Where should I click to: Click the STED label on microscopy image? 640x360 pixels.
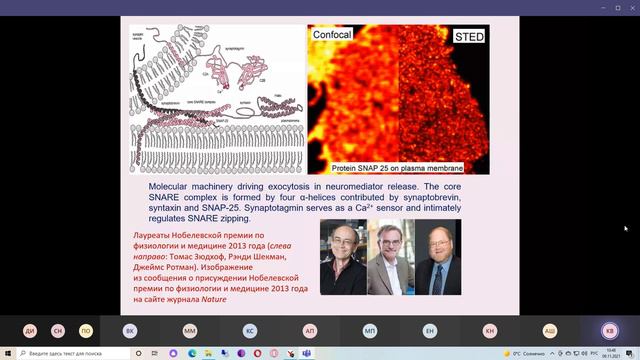click(469, 37)
